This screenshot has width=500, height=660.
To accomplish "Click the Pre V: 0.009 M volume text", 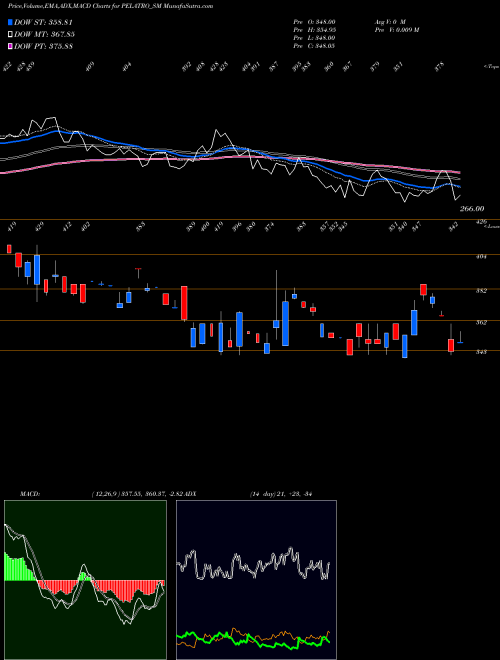I will coord(396,30).
